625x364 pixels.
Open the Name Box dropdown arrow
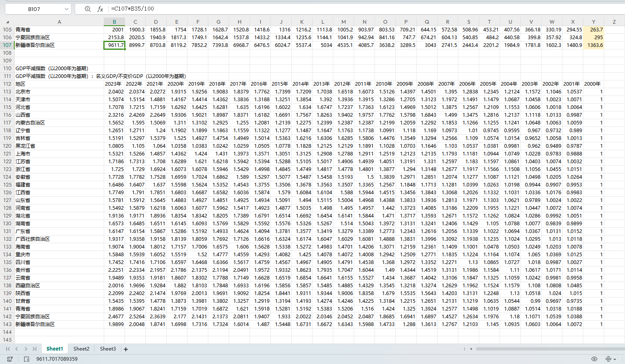67,9
